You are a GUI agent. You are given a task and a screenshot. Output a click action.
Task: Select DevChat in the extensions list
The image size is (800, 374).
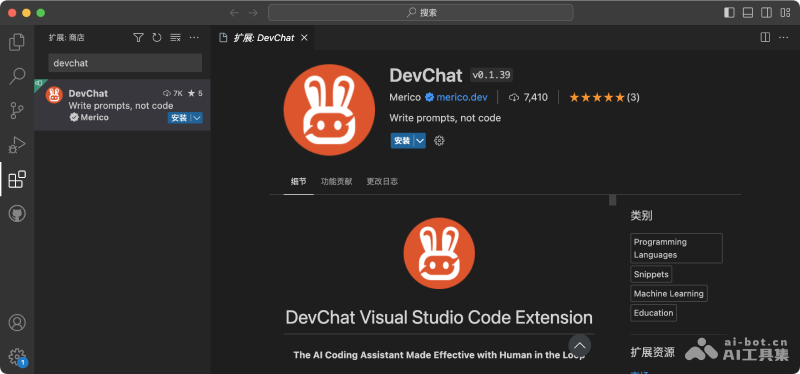tap(122, 105)
